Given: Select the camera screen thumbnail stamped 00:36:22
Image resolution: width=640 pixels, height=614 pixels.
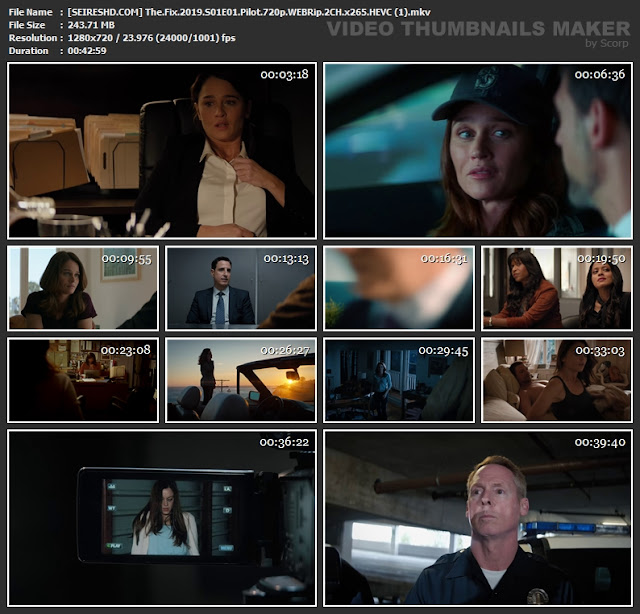Looking at the screenshot, I should [162, 518].
